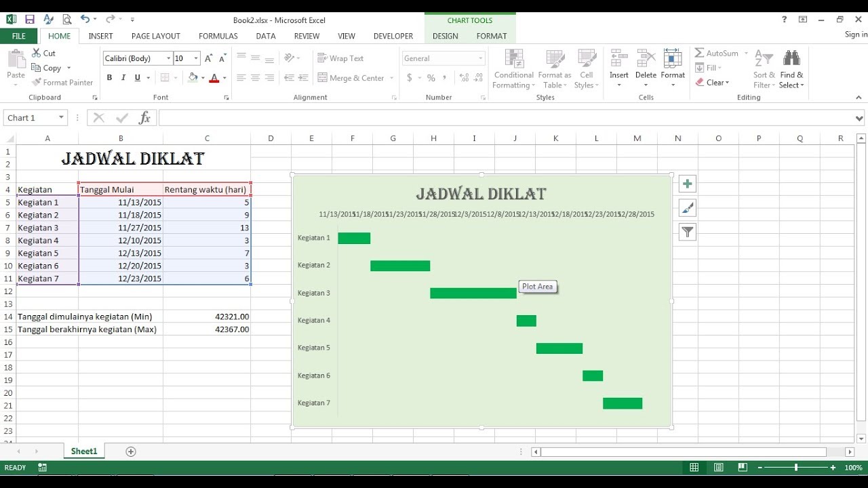The height and width of the screenshot is (488, 868).
Task: Open the General number format dropdown
Action: [x=481, y=59]
